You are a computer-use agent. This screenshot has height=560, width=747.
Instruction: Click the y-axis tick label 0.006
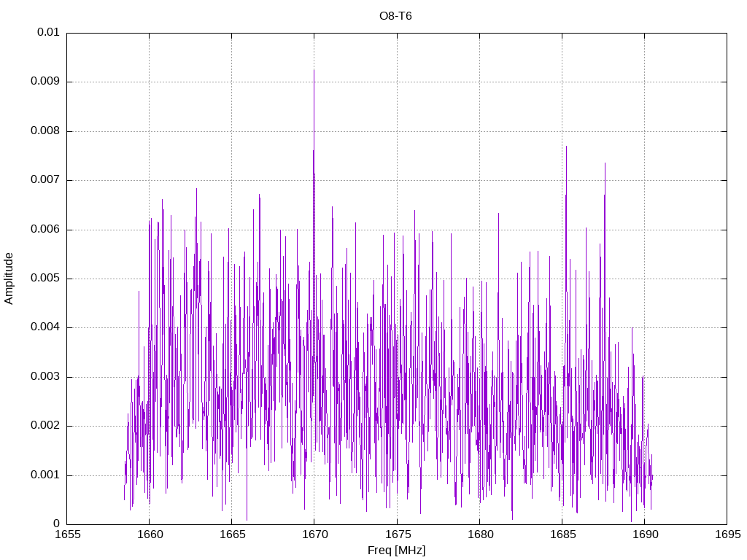(45, 230)
